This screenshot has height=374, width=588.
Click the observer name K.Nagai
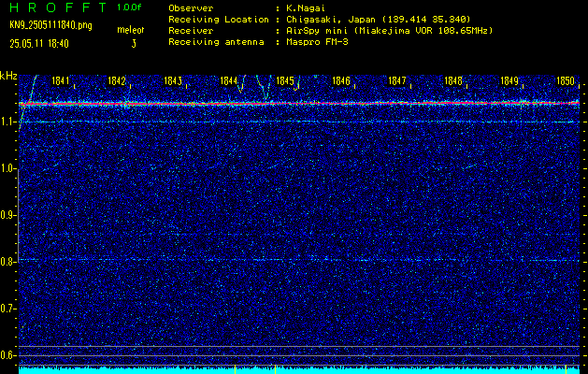click(307, 8)
